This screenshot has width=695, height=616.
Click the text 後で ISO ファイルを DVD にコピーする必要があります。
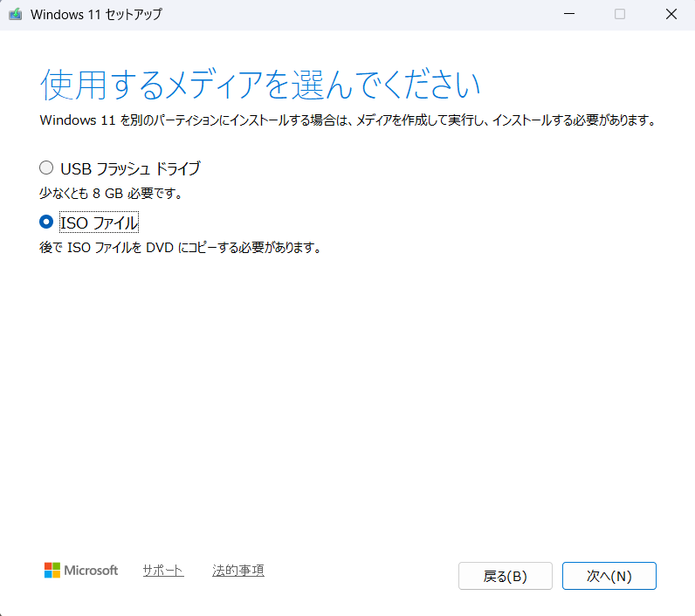click(x=181, y=248)
